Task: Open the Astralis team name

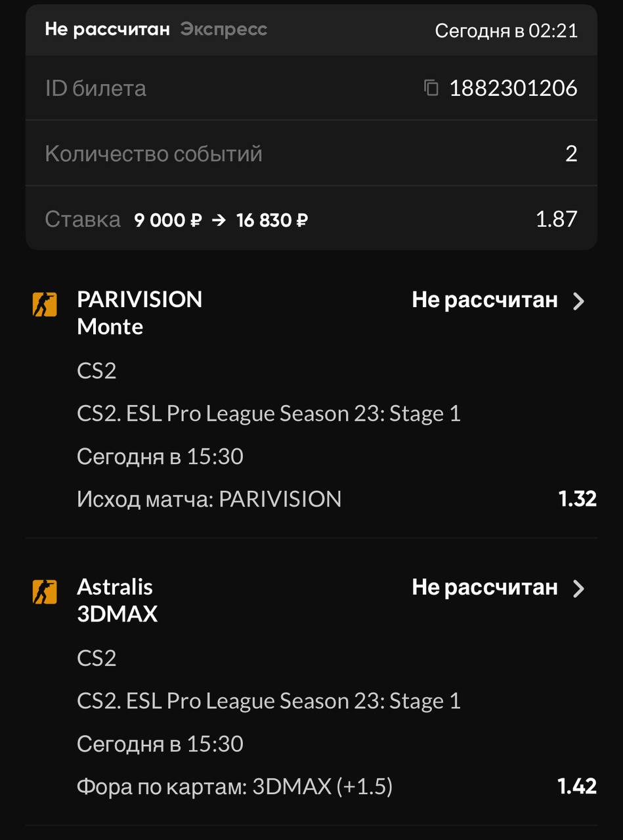Action: click(115, 587)
